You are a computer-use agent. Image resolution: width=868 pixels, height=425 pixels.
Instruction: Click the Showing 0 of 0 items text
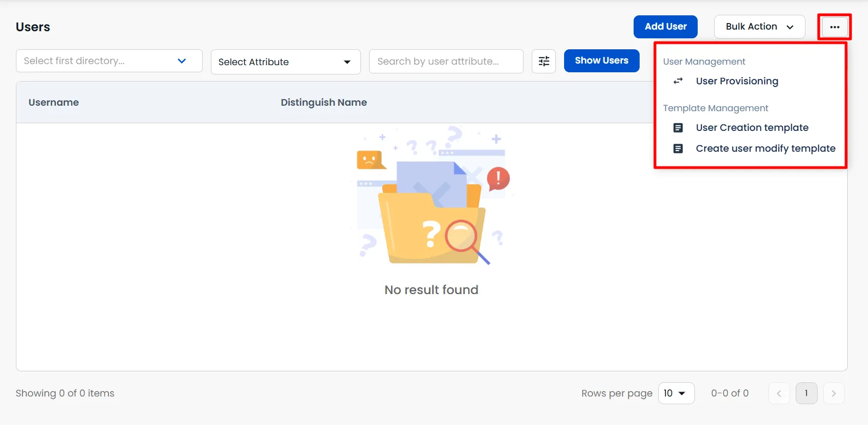[x=65, y=393]
